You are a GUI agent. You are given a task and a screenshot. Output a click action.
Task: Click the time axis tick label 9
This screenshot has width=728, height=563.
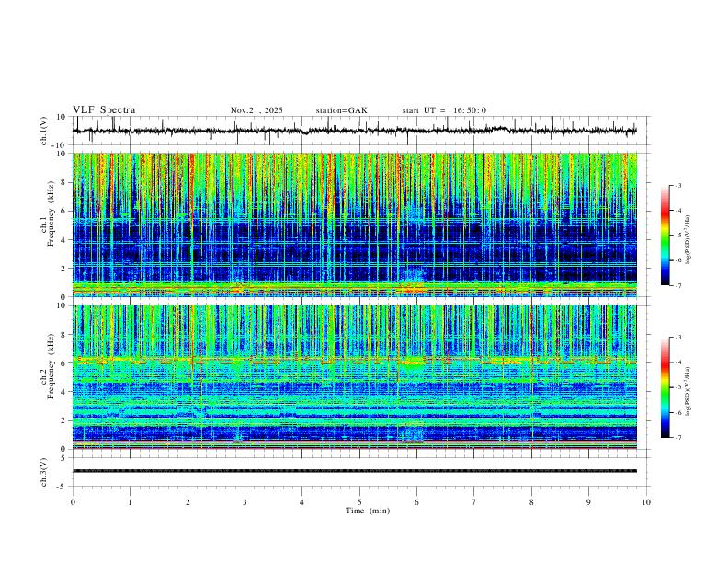(x=588, y=502)
